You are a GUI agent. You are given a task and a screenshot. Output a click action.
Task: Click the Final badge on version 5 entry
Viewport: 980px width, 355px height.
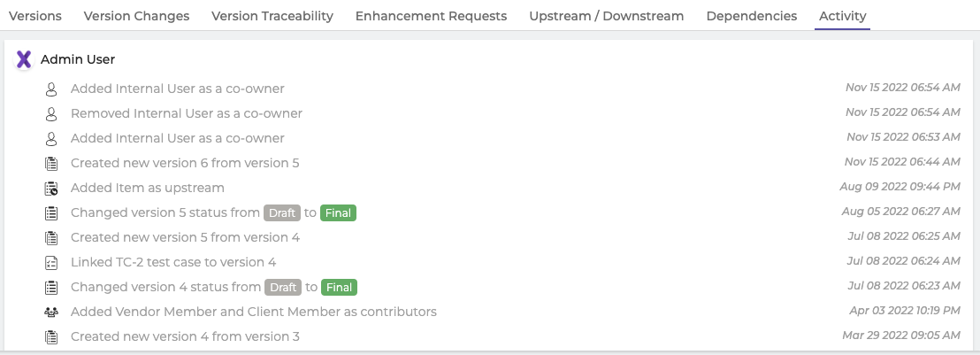click(x=338, y=212)
